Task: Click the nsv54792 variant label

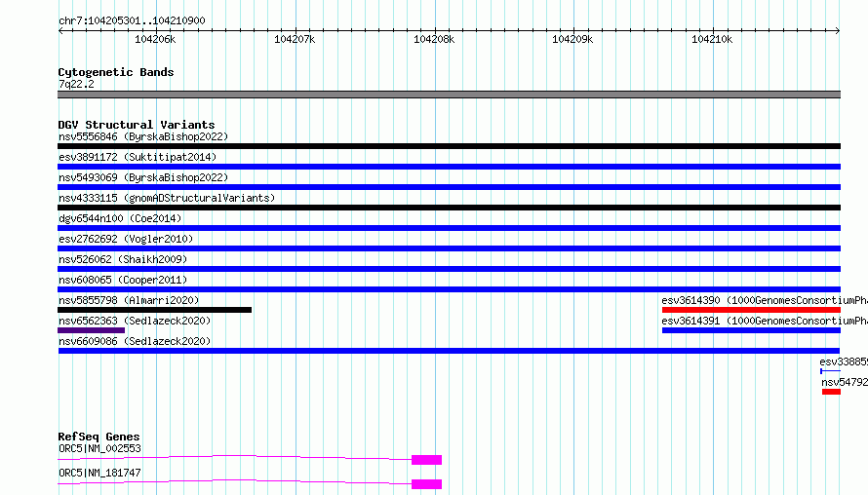Action: [x=845, y=382]
